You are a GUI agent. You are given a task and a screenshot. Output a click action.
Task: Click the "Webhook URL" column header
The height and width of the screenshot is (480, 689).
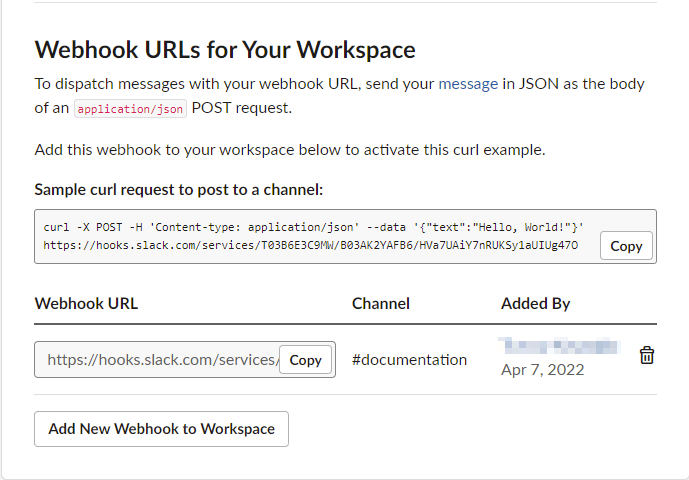(x=86, y=304)
